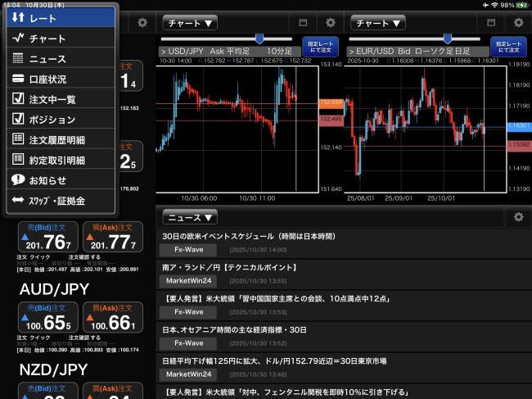Click Wi-Fi status icon in status bar
The height and width of the screenshot is (399, 532).
[x=494, y=5]
